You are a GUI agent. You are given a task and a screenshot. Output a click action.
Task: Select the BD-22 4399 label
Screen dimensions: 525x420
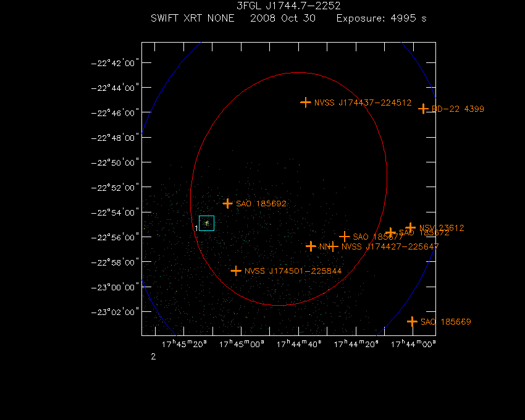(x=458, y=109)
